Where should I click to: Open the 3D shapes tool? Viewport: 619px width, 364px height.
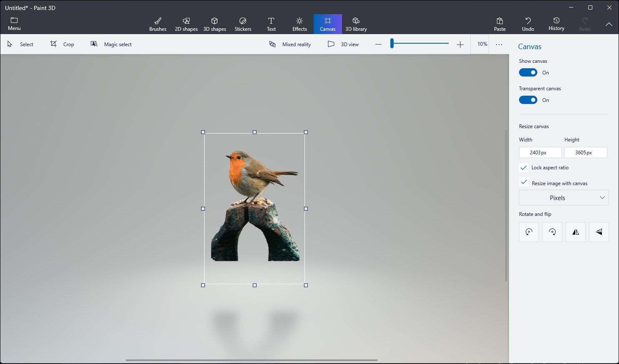215,24
